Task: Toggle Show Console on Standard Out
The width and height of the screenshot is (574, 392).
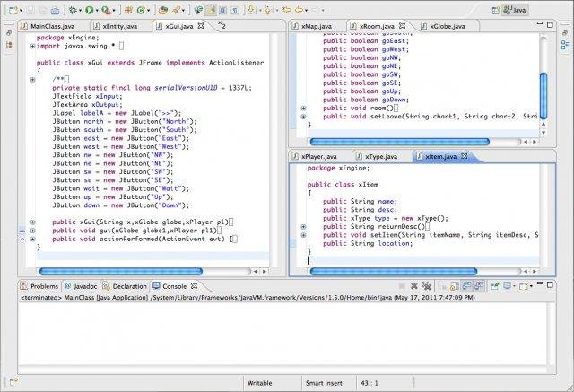Action: 466,286
